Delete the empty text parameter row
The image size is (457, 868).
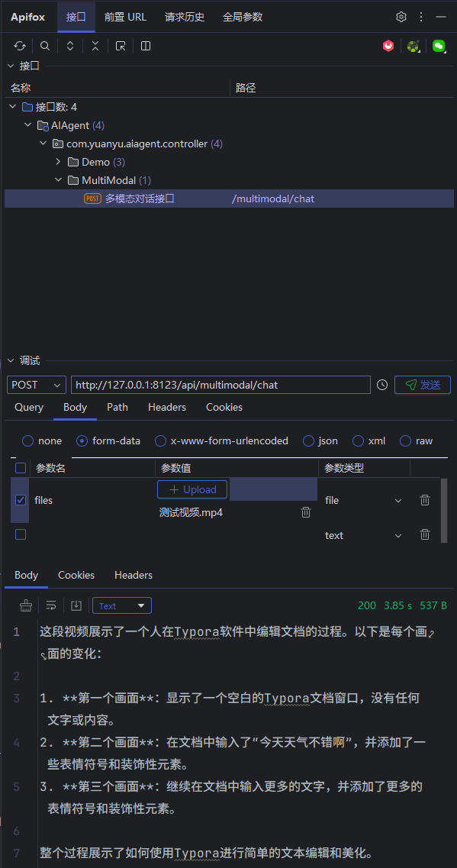pyautogui.click(x=425, y=534)
